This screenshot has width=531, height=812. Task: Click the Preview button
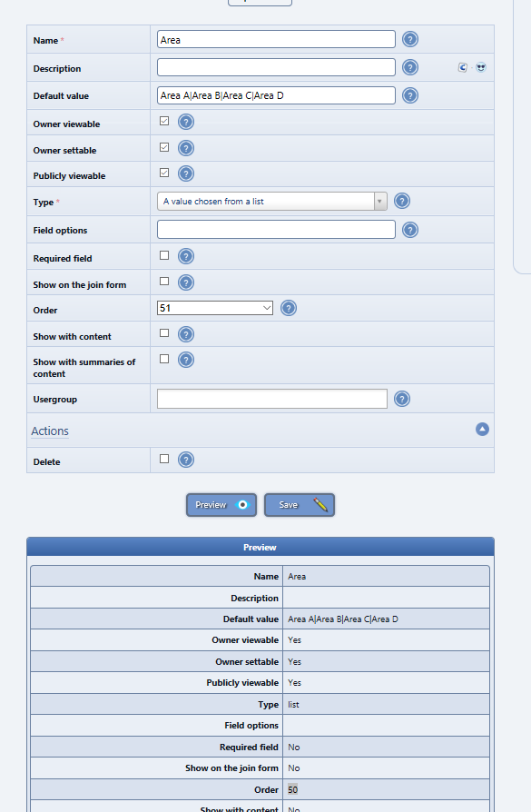pos(221,505)
